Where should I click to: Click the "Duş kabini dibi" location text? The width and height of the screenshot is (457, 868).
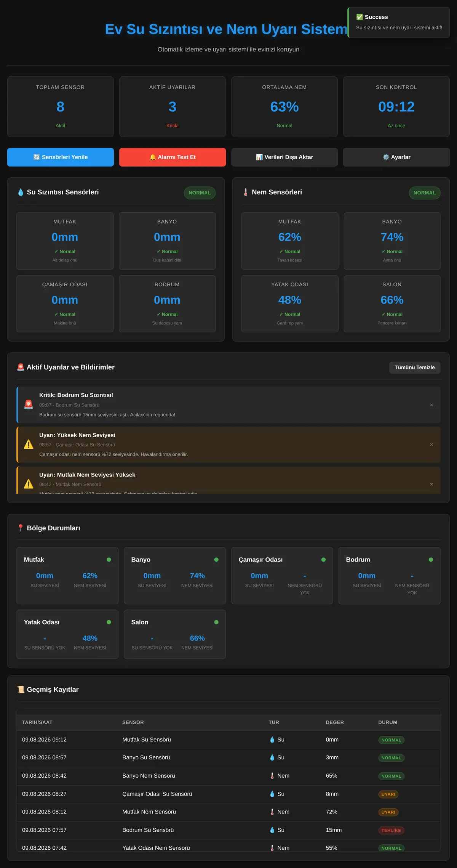click(x=167, y=260)
